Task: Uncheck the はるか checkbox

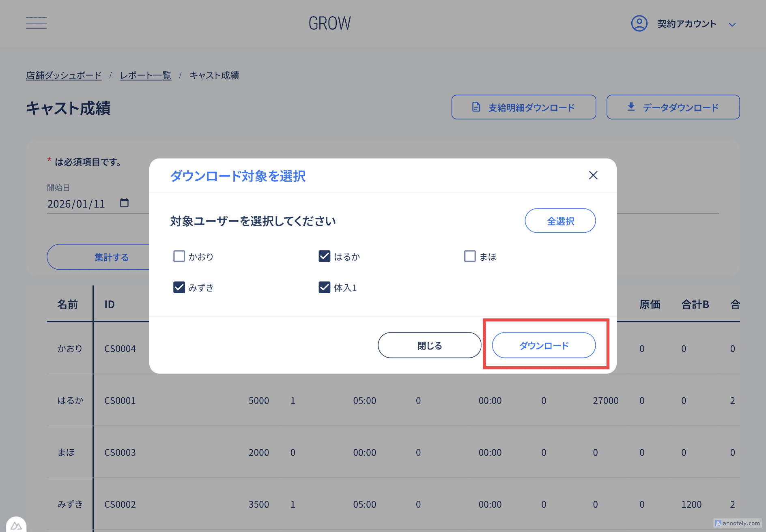Action: 324,256
